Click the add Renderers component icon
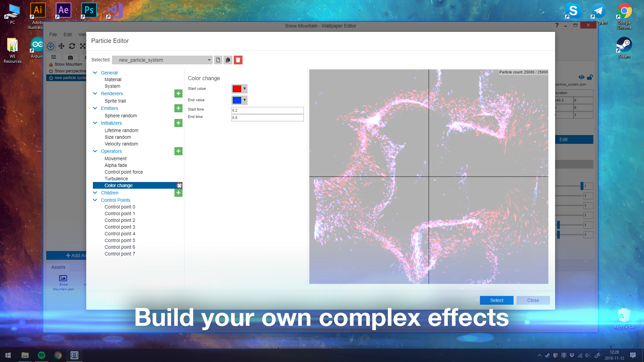The image size is (644, 362). pyautogui.click(x=179, y=94)
